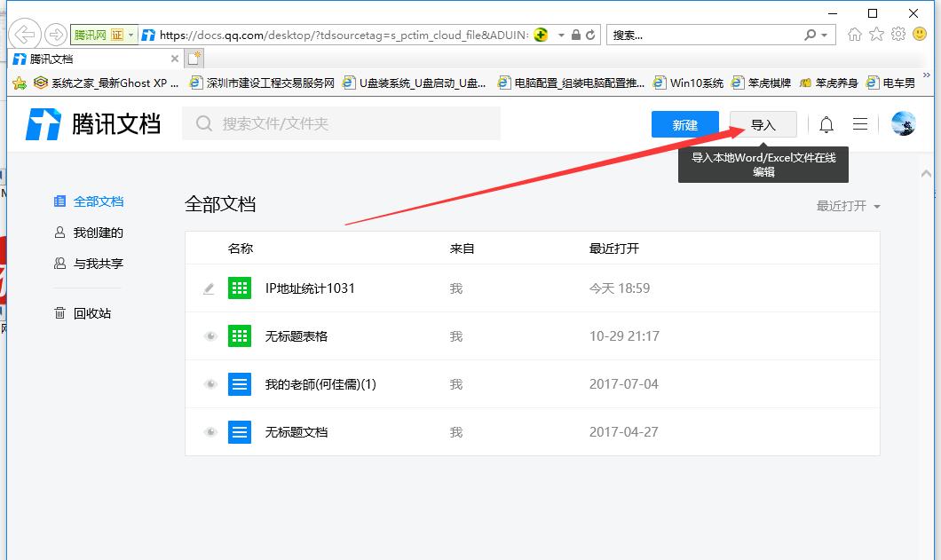Expand the address bar dropdown arrow
Viewport: 941px width, 560px height.
click(561, 35)
